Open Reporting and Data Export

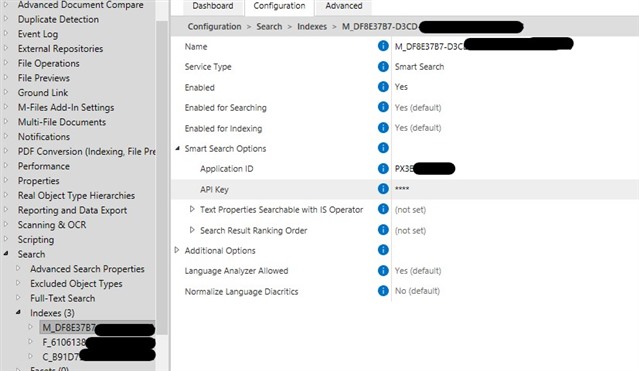tap(72, 210)
